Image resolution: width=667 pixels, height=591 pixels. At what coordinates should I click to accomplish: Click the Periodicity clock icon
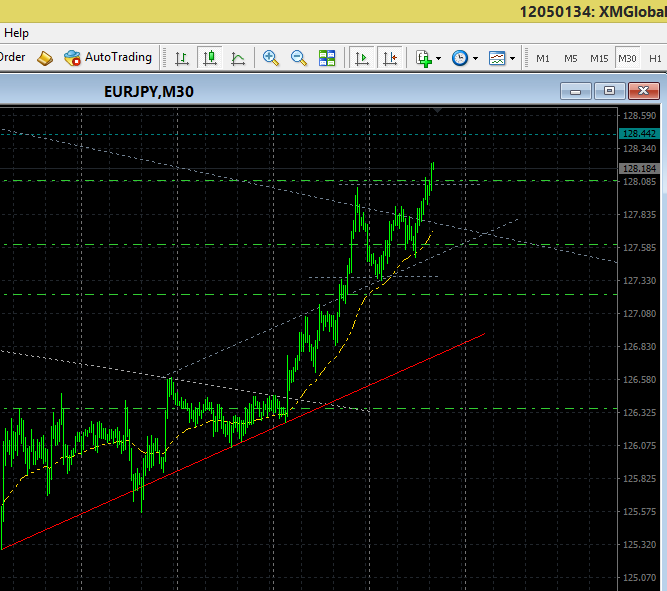coord(460,58)
